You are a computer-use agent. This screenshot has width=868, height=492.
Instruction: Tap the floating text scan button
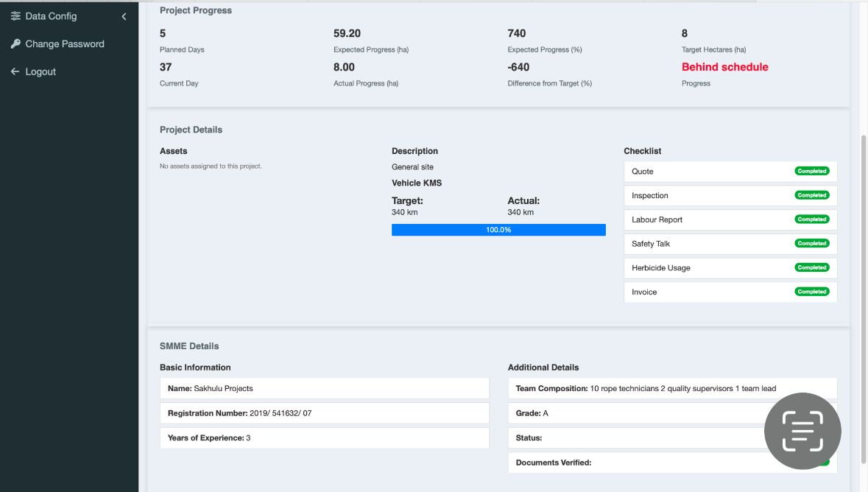pos(802,432)
